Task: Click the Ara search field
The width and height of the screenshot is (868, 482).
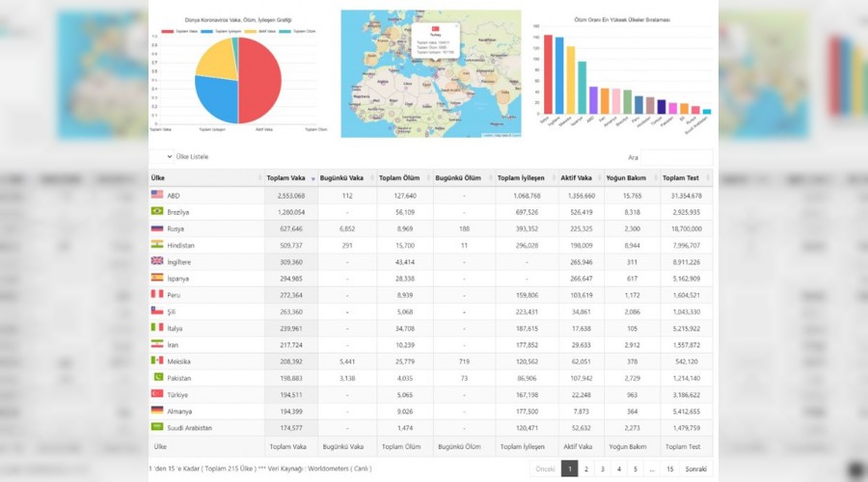Action: click(x=676, y=157)
